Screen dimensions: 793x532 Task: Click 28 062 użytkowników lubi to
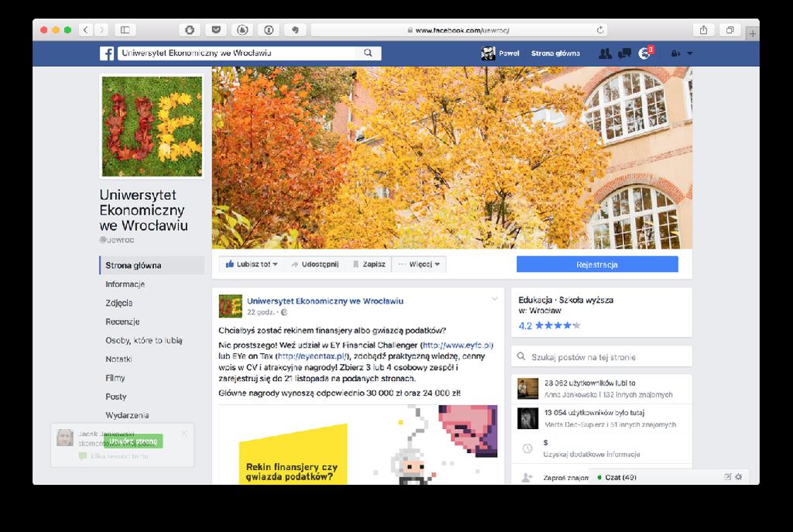coord(589,383)
